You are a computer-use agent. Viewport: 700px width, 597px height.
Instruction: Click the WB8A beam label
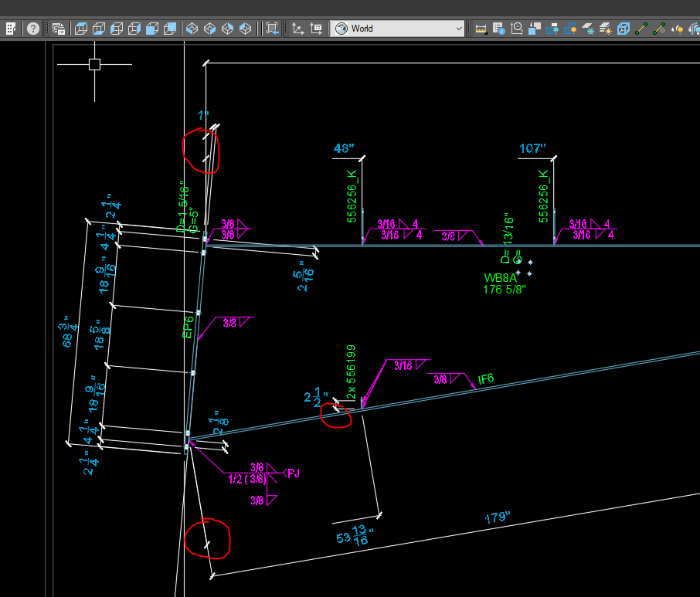click(501, 276)
